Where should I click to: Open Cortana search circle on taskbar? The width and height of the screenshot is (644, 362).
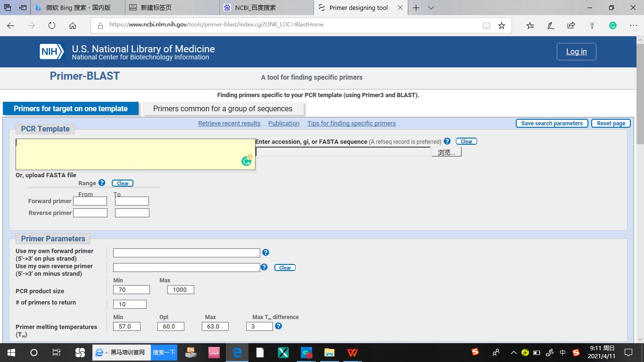[x=33, y=353]
